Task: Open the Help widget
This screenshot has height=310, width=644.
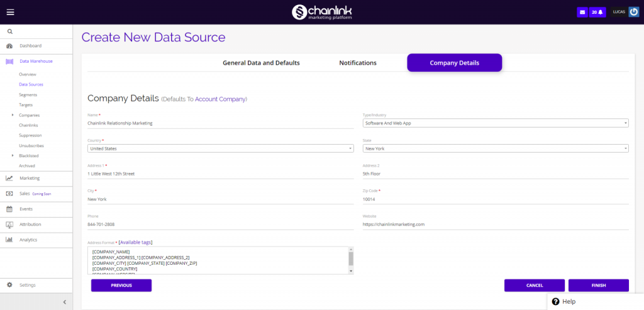Action: 596,302
